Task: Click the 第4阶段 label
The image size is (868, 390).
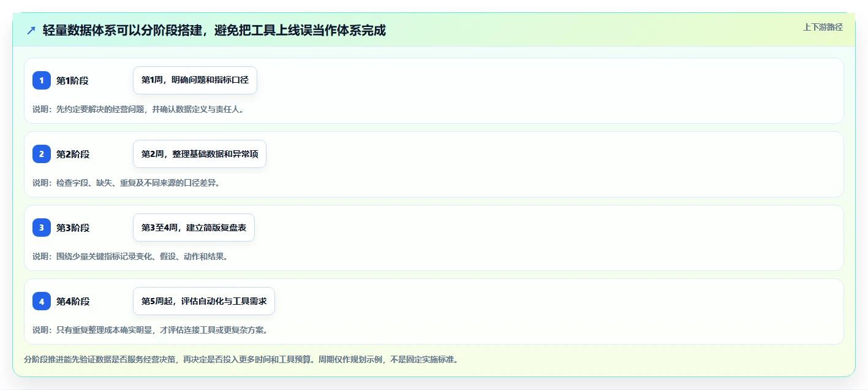Action: (x=73, y=301)
